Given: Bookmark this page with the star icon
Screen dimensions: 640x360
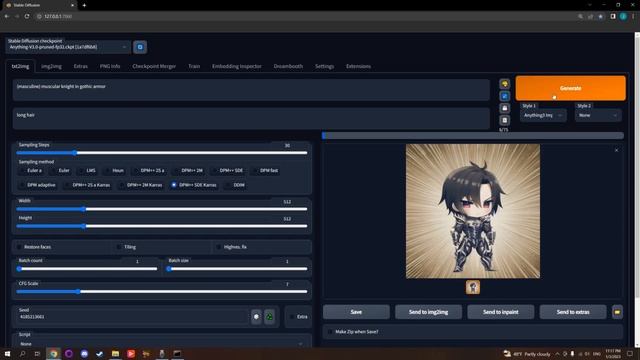Looking at the screenshot, I should pos(600,16).
